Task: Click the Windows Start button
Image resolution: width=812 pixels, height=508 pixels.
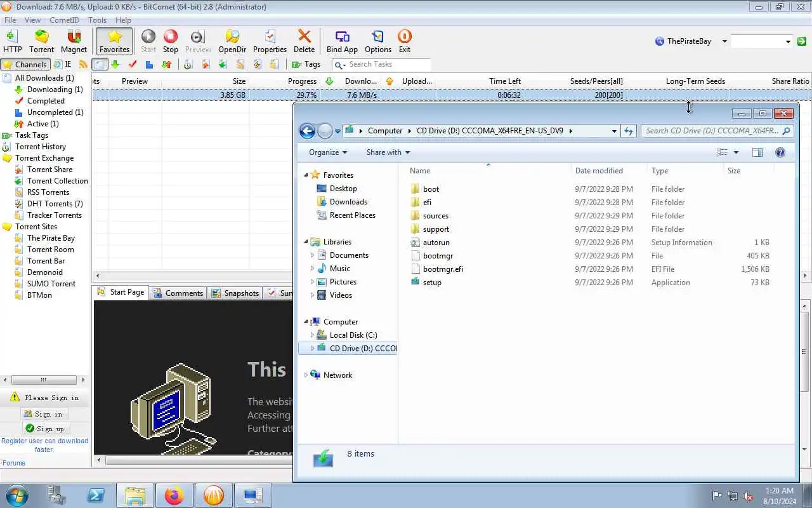Action: (x=16, y=495)
